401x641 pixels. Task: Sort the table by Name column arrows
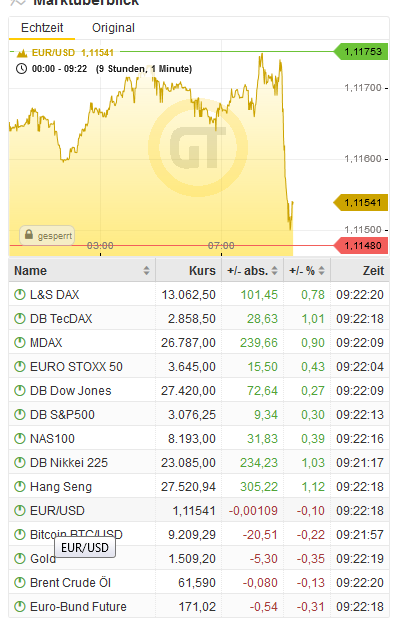tap(146, 271)
